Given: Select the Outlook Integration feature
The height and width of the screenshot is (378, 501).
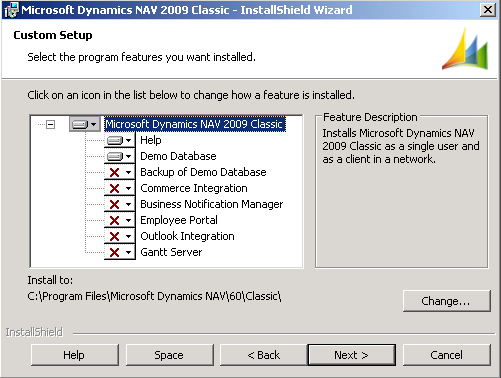Looking at the screenshot, I should click(187, 236).
